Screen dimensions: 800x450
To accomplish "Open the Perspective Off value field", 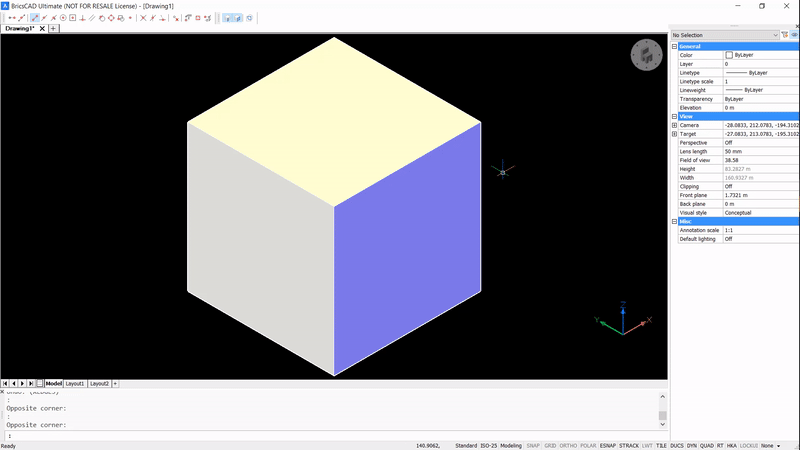I will (761, 142).
